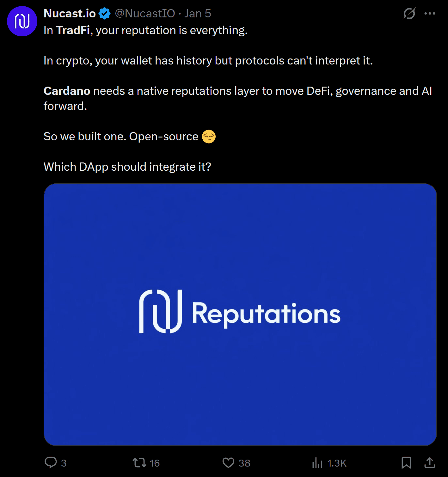The height and width of the screenshot is (477, 448).
Task: Click the like count of 38
Action: tap(244, 463)
